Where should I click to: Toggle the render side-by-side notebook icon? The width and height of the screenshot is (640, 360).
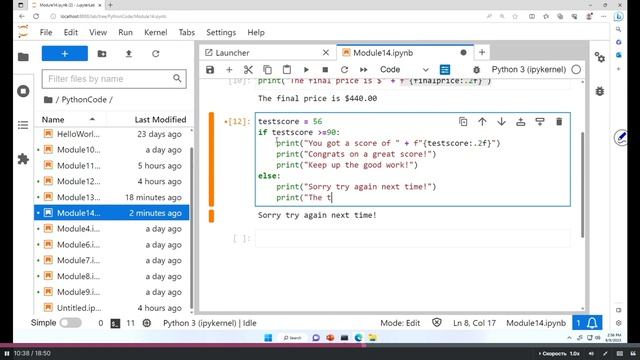445,70
